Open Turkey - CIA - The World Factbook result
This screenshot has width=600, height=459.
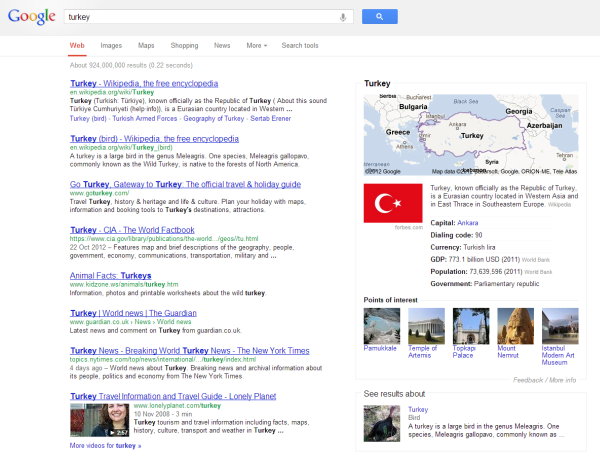click(132, 230)
